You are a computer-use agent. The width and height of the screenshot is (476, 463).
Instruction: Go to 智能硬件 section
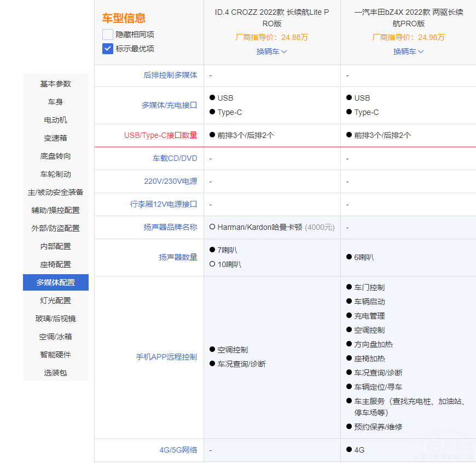pyautogui.click(x=55, y=355)
